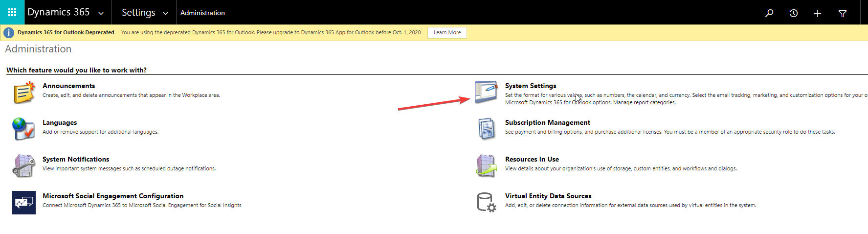The image size is (868, 234).
Task: Click the System Notifications wrench icon
Action: 24,166
